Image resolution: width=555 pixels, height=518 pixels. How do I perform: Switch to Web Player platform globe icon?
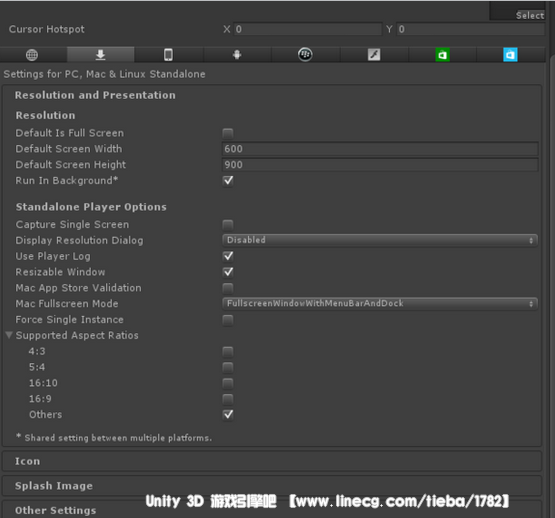pyautogui.click(x=32, y=55)
